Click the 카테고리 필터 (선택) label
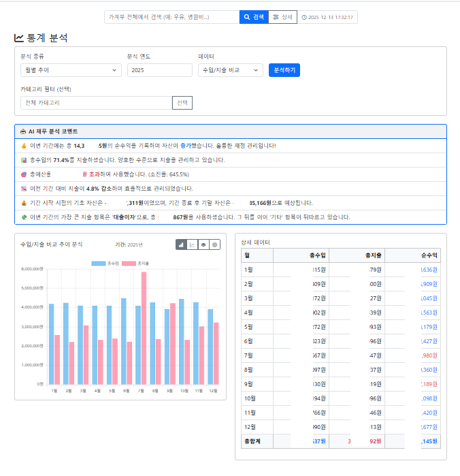 [46, 89]
